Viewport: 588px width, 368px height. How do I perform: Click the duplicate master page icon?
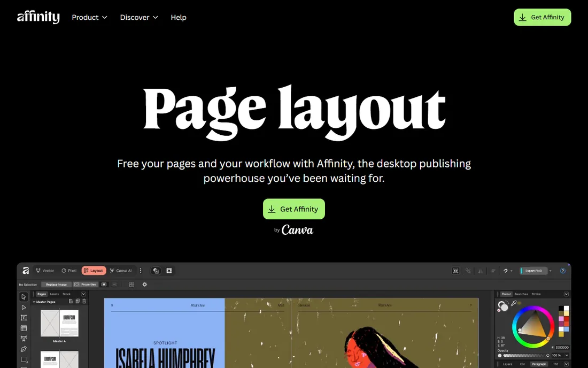click(x=78, y=301)
